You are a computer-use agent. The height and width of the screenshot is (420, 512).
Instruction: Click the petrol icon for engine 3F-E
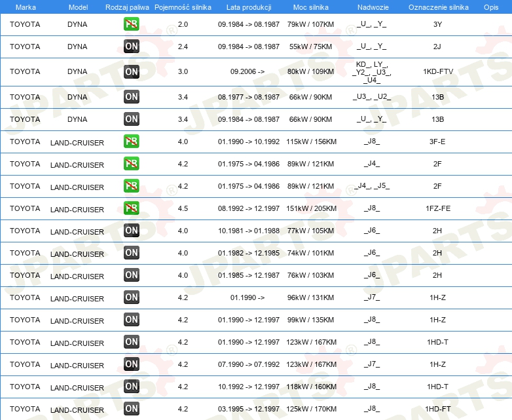click(x=131, y=142)
